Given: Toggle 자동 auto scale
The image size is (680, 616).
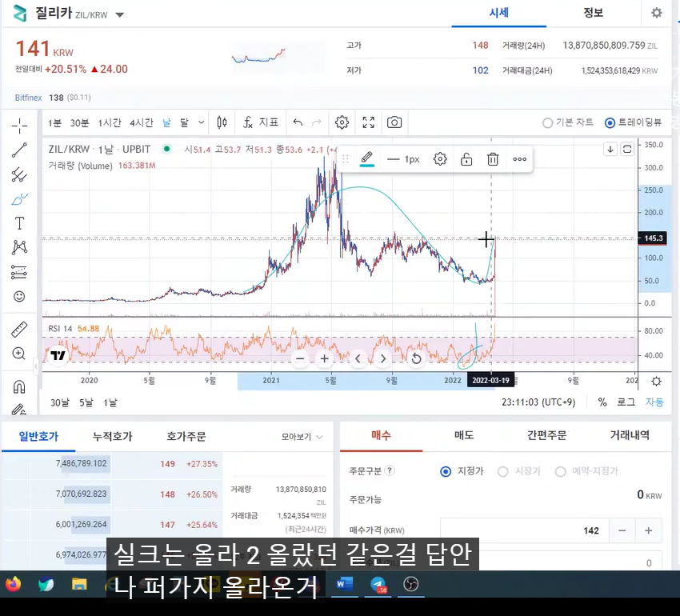Looking at the screenshot, I should (654, 402).
